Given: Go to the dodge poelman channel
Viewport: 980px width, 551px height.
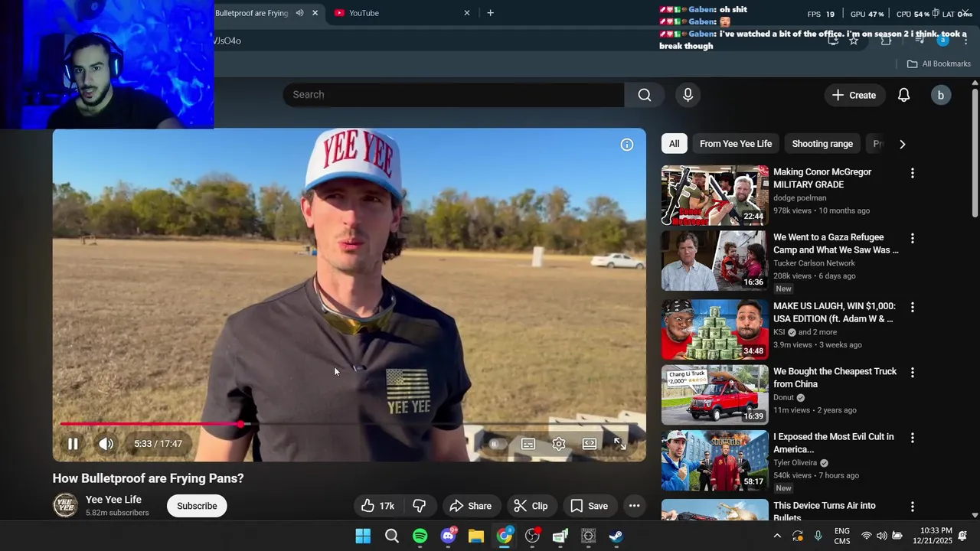Looking at the screenshot, I should coord(799,198).
